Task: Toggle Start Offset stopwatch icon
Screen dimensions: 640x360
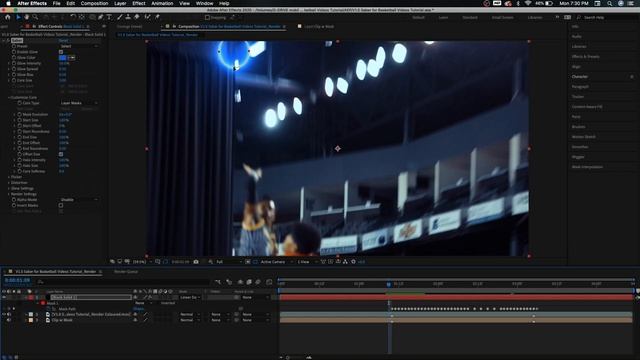Action: [x=19, y=126]
